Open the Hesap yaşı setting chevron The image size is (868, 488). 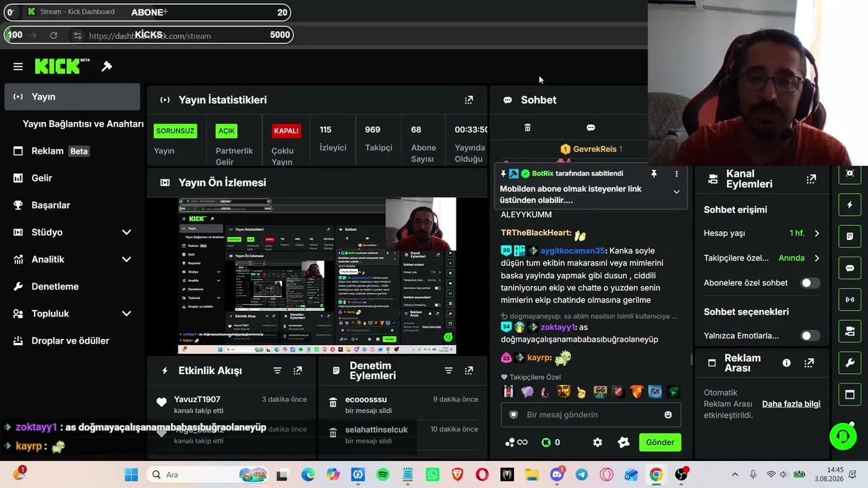pos(816,233)
